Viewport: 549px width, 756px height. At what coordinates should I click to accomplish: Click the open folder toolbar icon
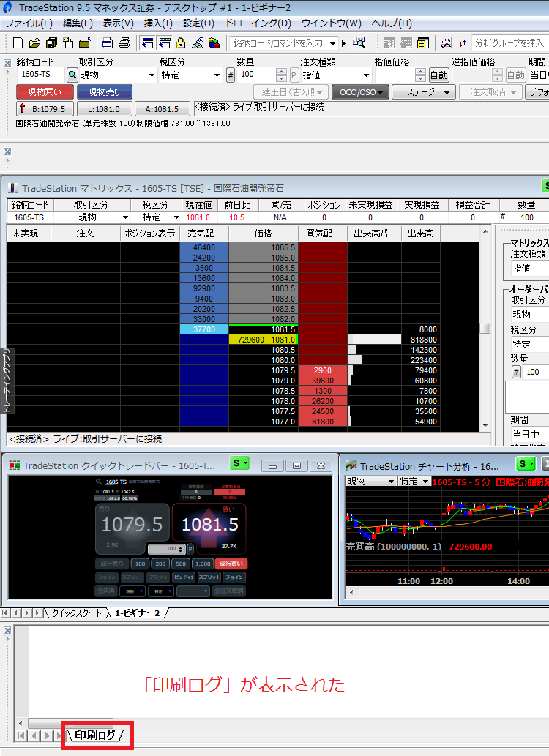(34, 43)
